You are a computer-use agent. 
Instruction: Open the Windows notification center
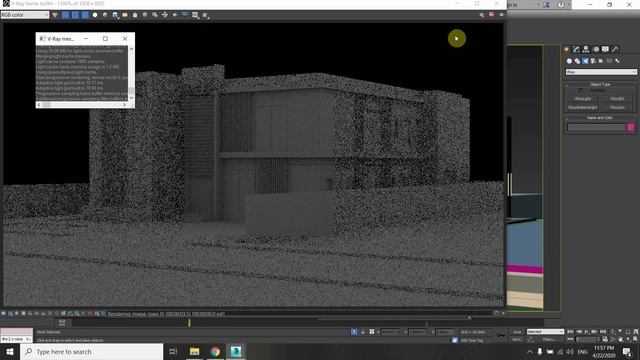[627, 351]
